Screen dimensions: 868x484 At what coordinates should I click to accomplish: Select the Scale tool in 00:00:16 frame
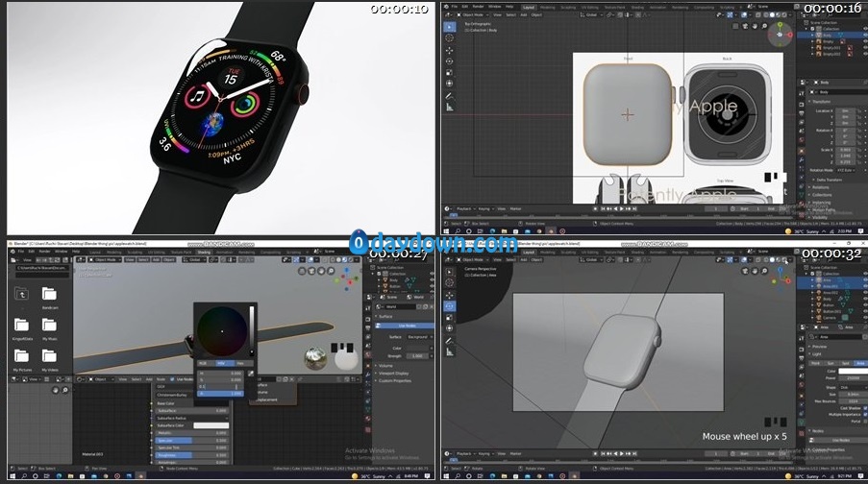click(449, 72)
